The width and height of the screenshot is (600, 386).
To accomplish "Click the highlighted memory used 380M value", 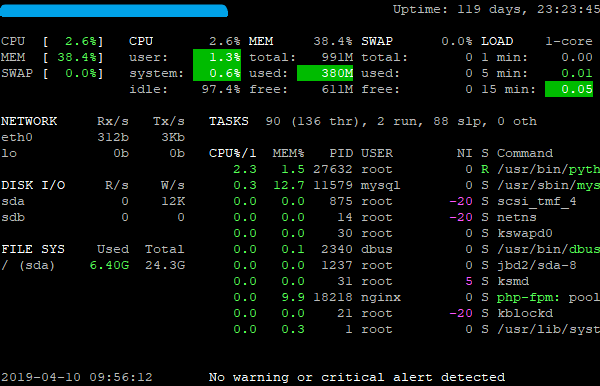I will [325, 73].
